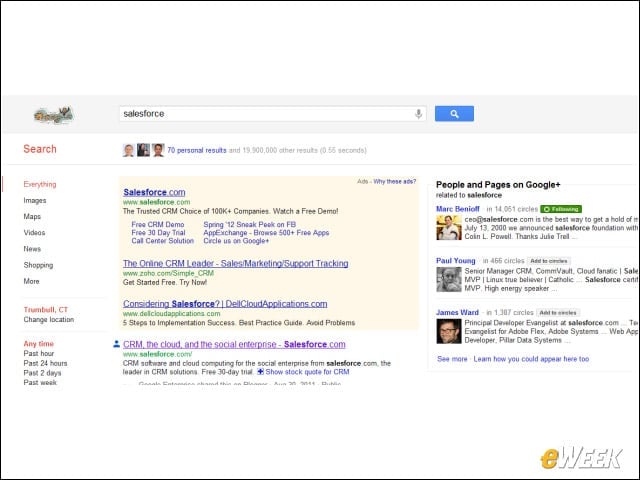The image size is (640, 480).
Task: Select the Images filter
Action: coord(35,200)
